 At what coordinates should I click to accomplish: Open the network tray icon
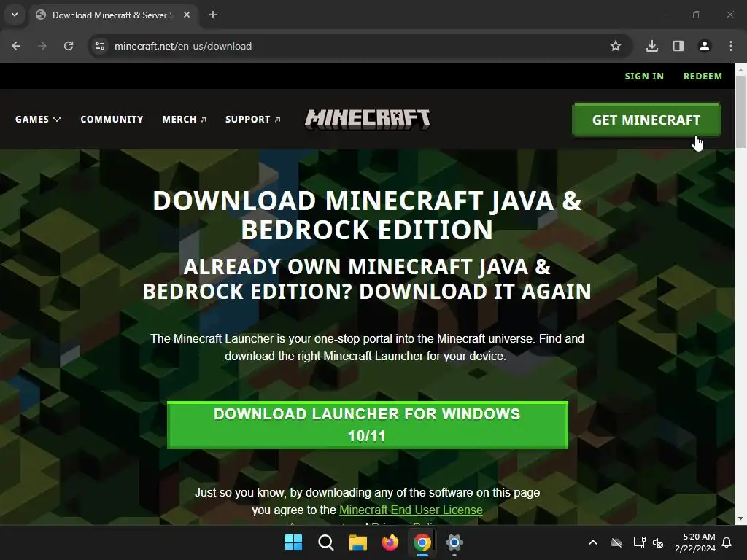click(x=639, y=542)
